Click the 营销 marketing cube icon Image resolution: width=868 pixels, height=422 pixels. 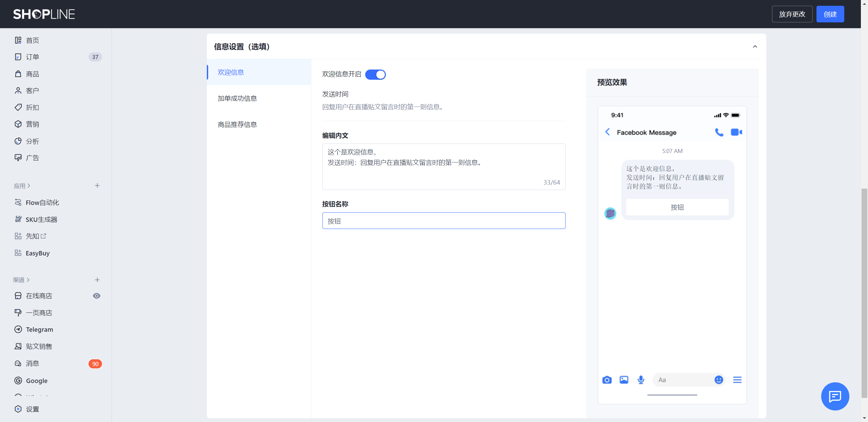pos(18,124)
